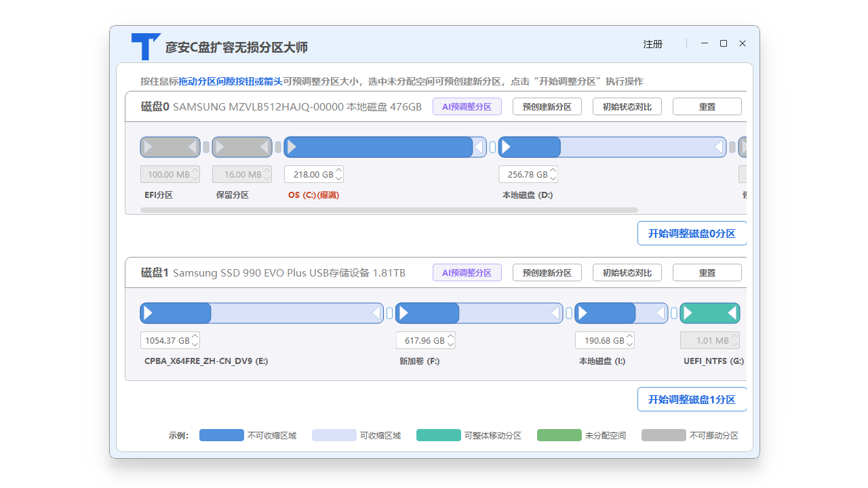Click 开始调整磁盘1分区 button
The width and height of the screenshot is (868, 488).
[x=692, y=399]
